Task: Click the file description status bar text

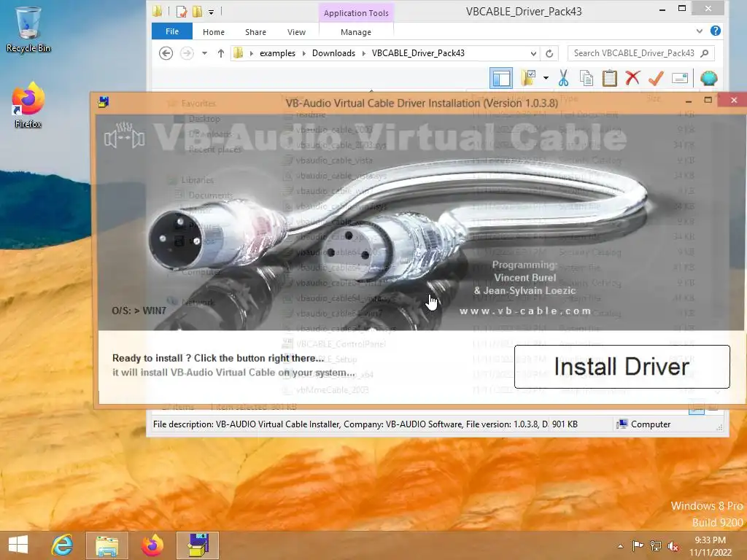Action: pos(350,424)
